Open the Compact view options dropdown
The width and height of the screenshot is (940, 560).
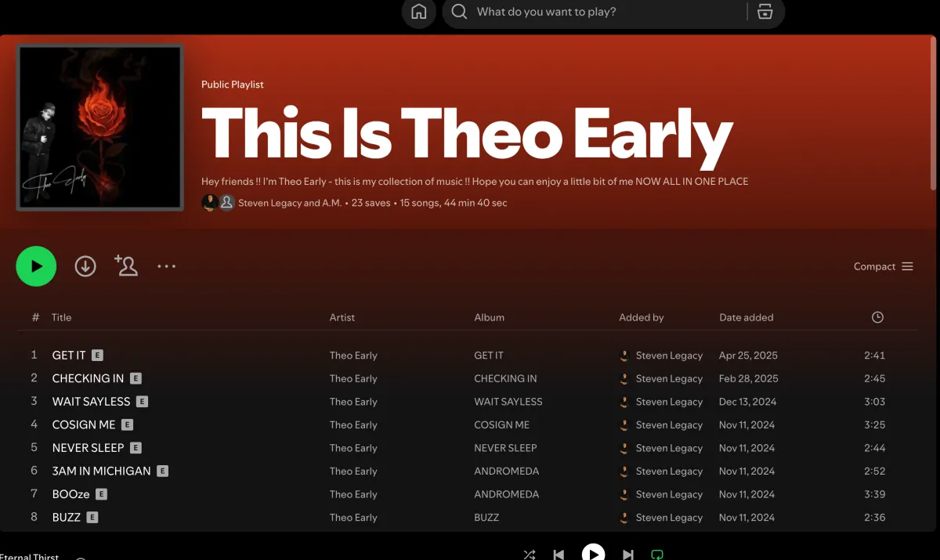click(884, 266)
